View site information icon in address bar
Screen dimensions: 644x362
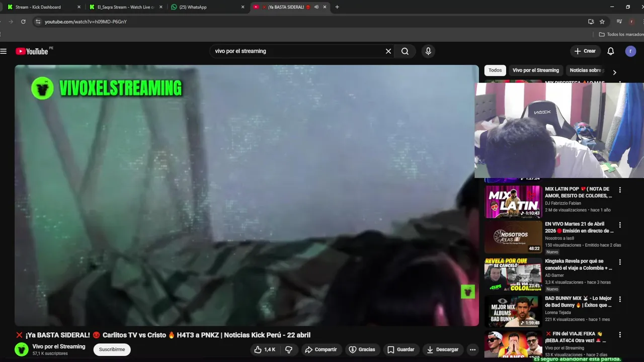[38, 22]
